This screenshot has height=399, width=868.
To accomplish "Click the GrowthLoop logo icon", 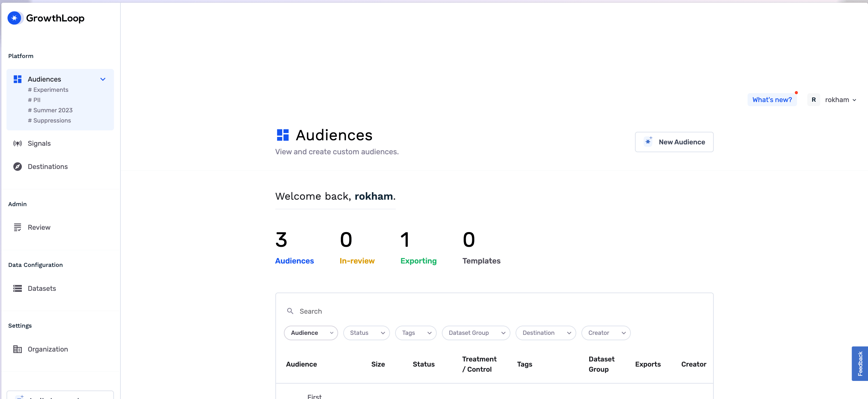I will [x=14, y=18].
